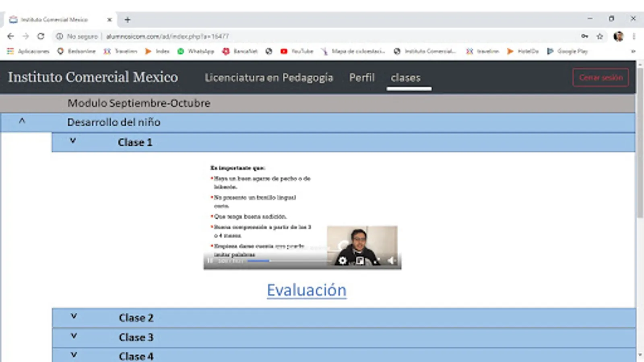Open the Bedsonline bookmark
644x362 pixels.
pos(76,51)
